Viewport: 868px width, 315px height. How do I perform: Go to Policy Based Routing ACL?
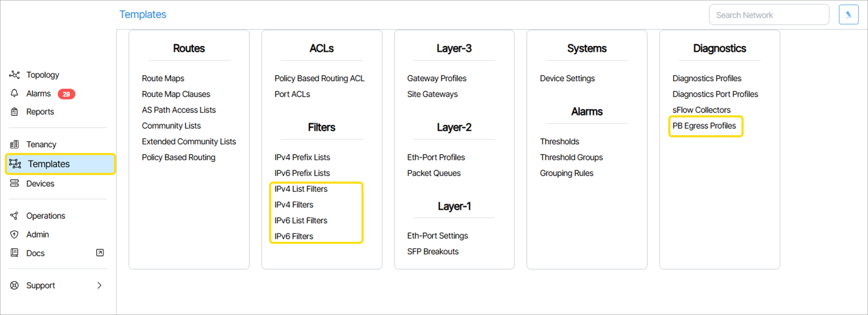[x=319, y=78]
